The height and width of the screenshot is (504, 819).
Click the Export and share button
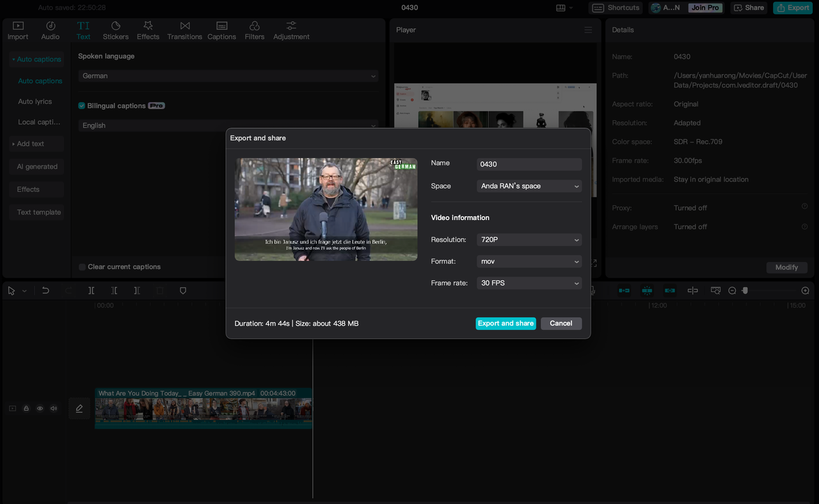tap(505, 324)
